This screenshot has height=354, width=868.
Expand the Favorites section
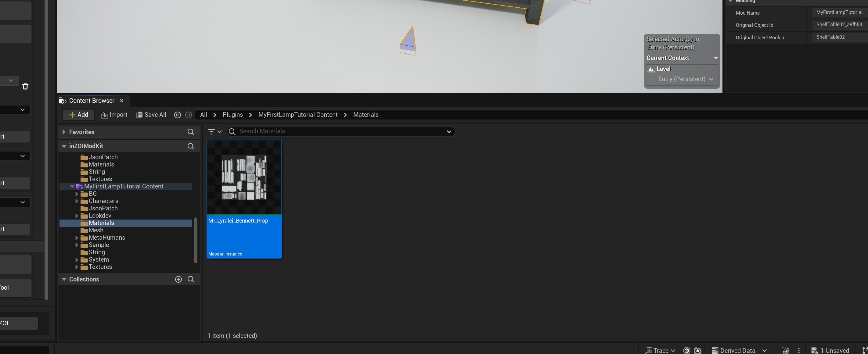coord(64,132)
